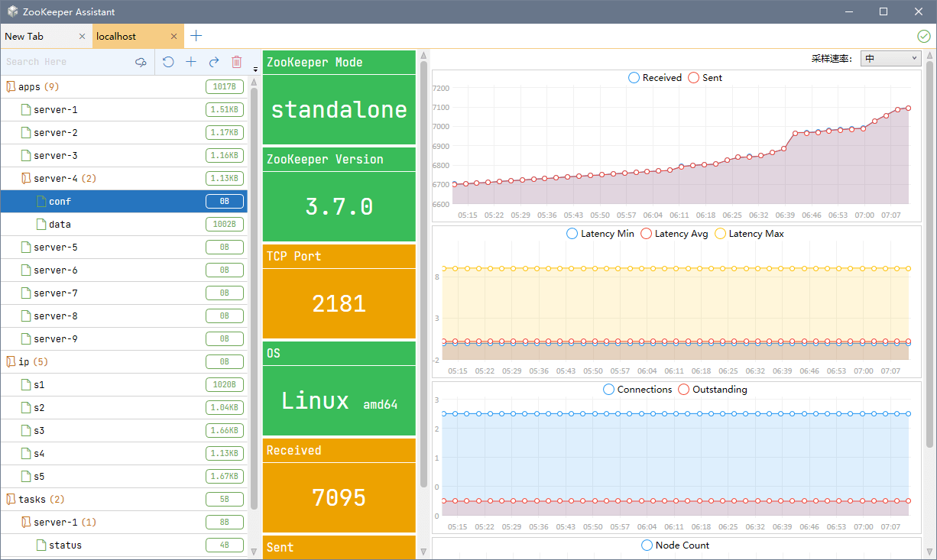This screenshot has height=560, width=937.
Task: Select the data node under server-4
Action: coord(60,225)
